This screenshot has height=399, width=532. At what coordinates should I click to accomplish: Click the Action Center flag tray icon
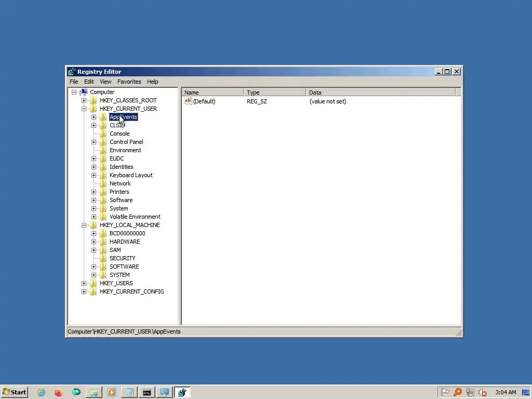pos(445,392)
